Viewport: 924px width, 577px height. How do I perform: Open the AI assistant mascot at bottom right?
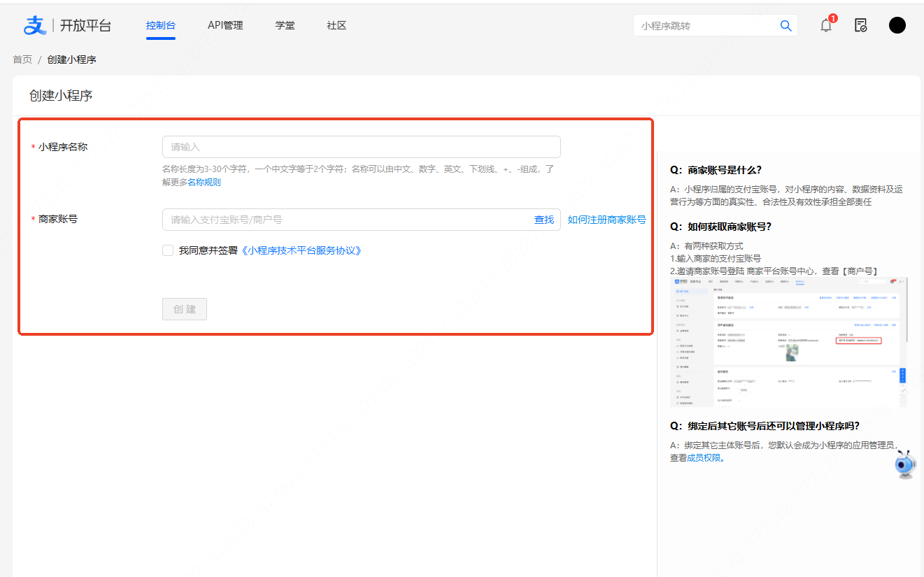coord(904,463)
